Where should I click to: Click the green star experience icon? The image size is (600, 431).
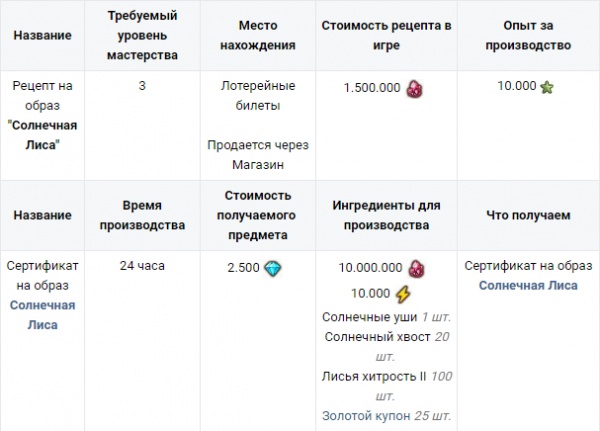coord(547,87)
